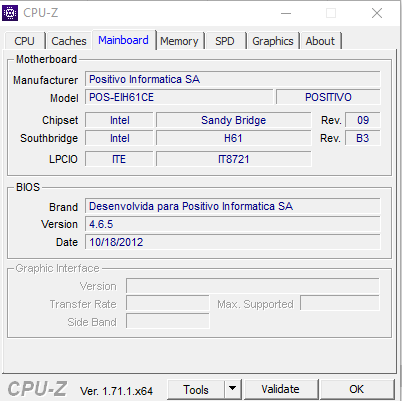The width and height of the screenshot is (402, 401).
Task: Show the Graphics tab
Action: point(273,41)
